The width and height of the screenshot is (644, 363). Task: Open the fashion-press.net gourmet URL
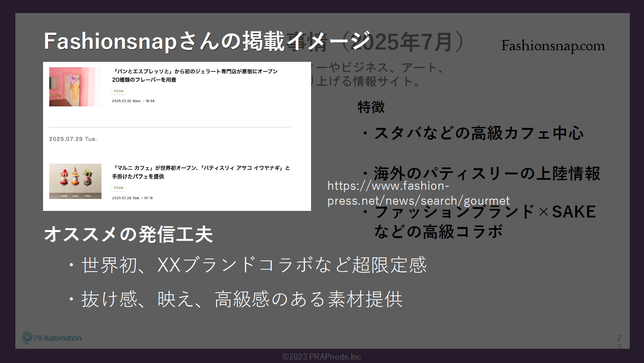(418, 193)
